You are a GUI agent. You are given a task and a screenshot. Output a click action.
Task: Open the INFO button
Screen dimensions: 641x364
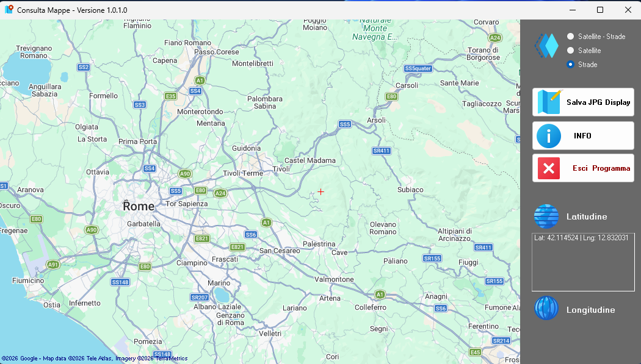(583, 135)
